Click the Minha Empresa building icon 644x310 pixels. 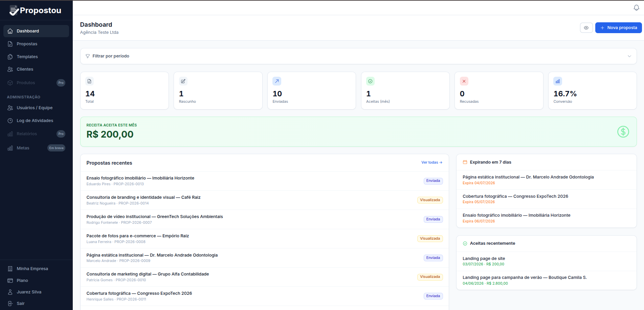pos(10,269)
